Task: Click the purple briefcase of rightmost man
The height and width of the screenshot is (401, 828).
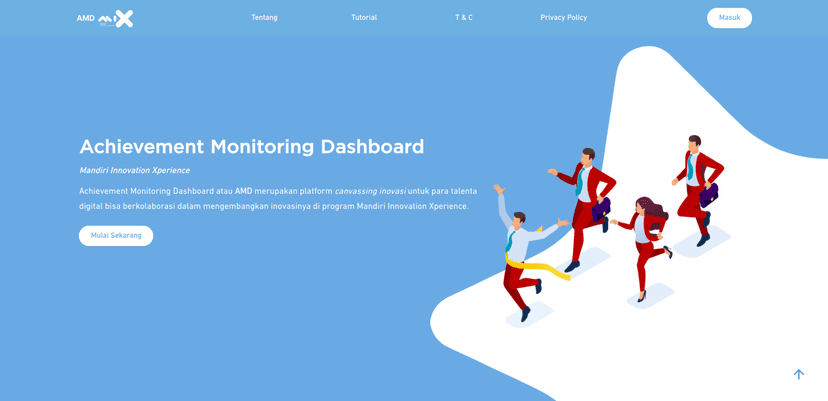Action: [x=709, y=195]
